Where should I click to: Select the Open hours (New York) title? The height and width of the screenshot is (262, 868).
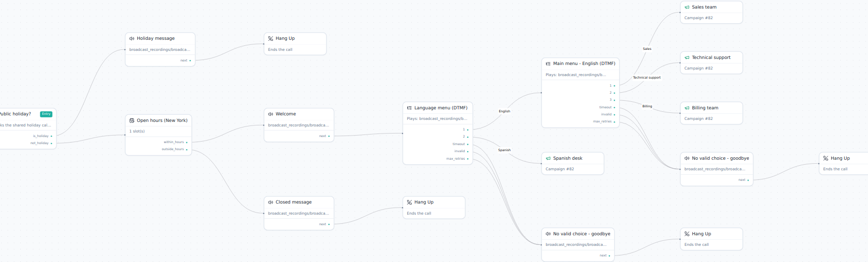click(162, 120)
